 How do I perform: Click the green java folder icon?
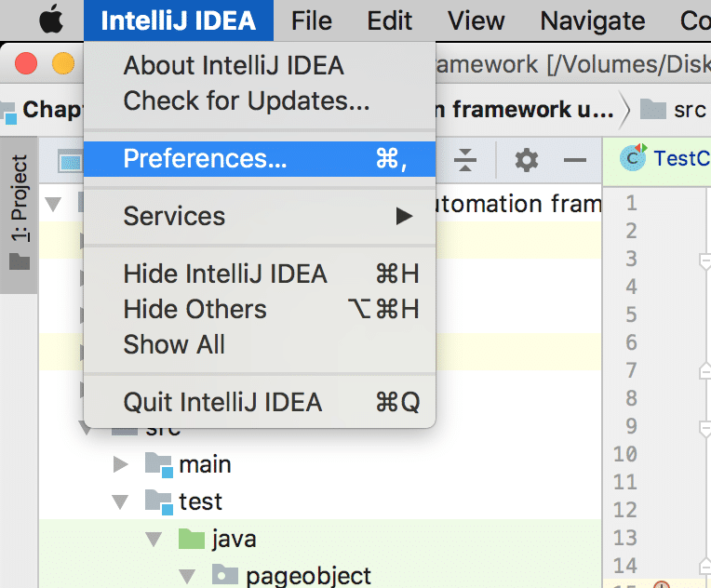pyautogui.click(x=192, y=539)
